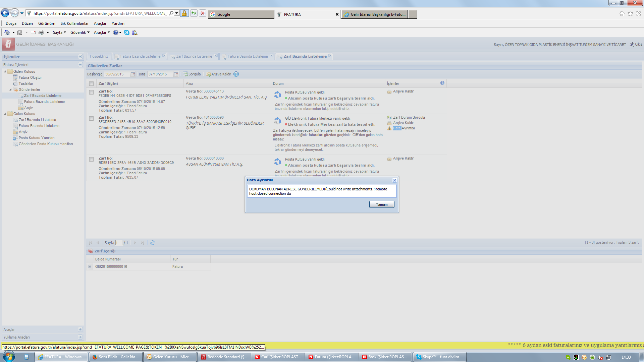Check the first envelope FEDE9144 checkbox
Image resolution: width=644 pixels, height=362 pixels.
point(91,92)
